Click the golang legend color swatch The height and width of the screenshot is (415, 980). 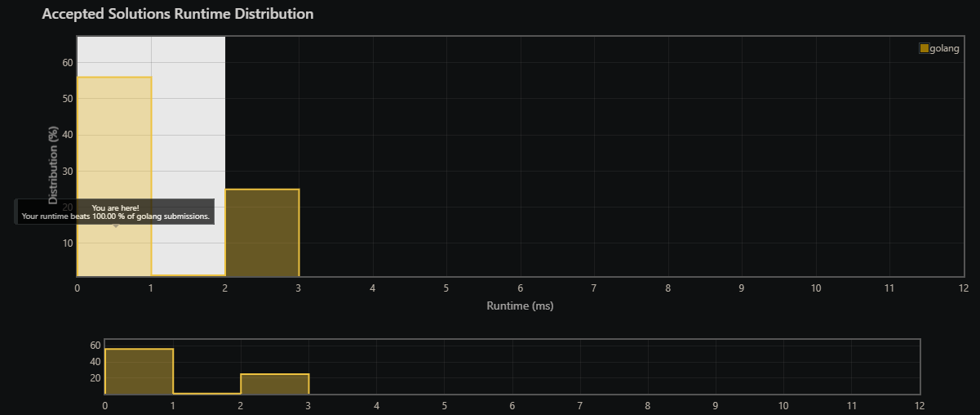pos(925,48)
